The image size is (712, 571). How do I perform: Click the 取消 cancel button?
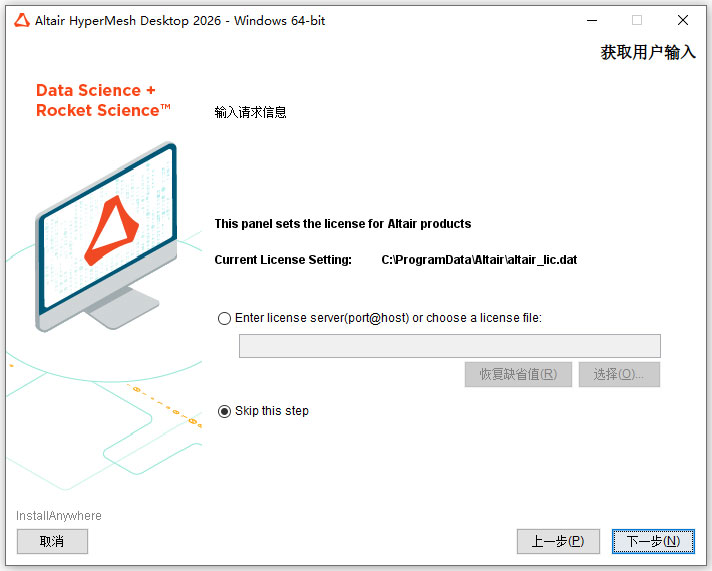[x=52, y=541]
